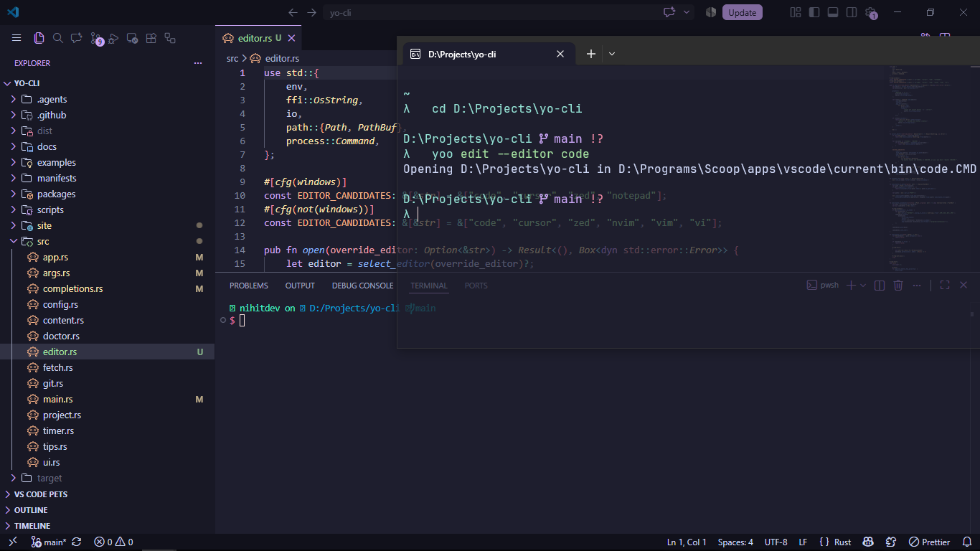
Task: Switch to the DEBUG CONSOLE panel tab
Action: point(362,286)
